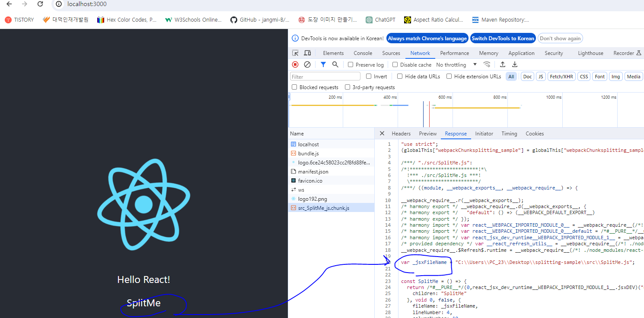644x318 pixels.
Task: Select the Font request type filter
Action: point(600,77)
